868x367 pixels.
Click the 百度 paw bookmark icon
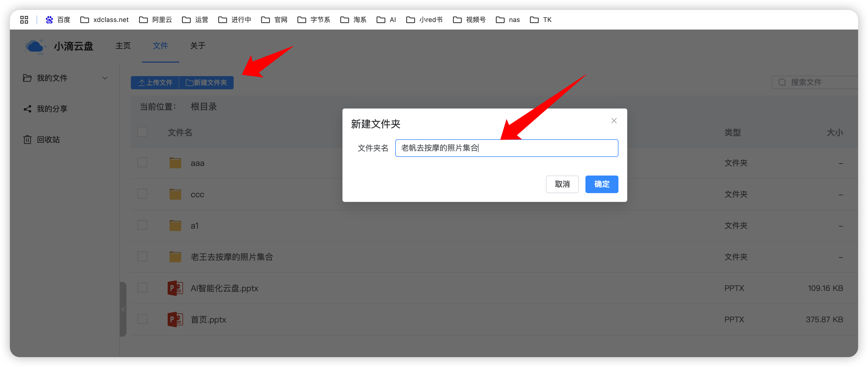tap(49, 20)
